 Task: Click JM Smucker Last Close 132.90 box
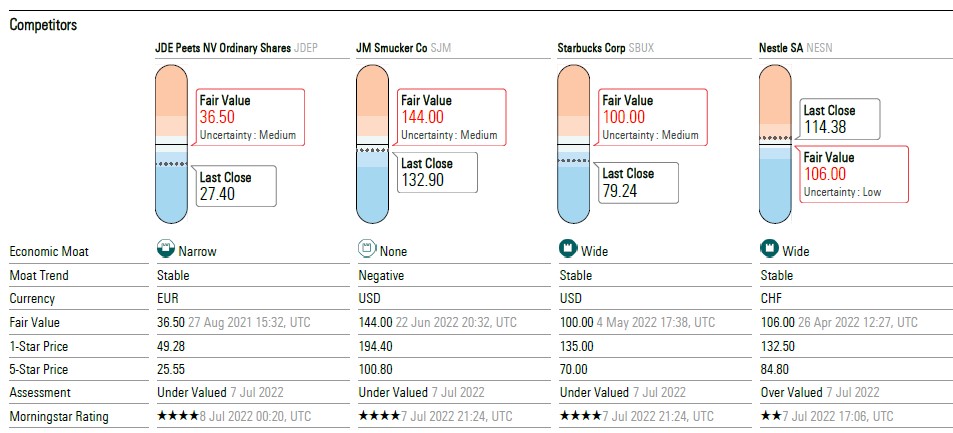click(436, 172)
